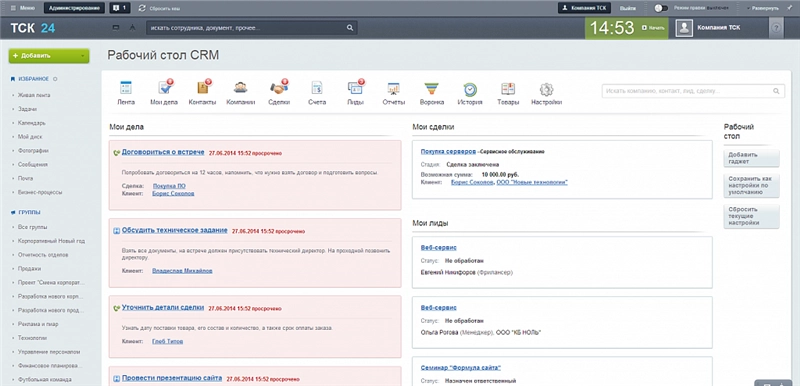Image resolution: width=800 pixels, height=386 pixels.
Task: Click the Компания ТСК user avatar
Action: 684,28
